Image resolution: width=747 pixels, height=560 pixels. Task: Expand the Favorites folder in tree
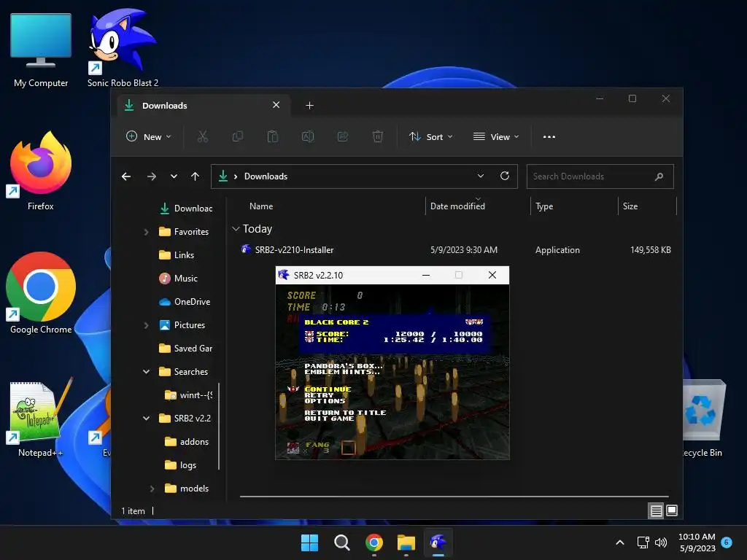(x=146, y=232)
